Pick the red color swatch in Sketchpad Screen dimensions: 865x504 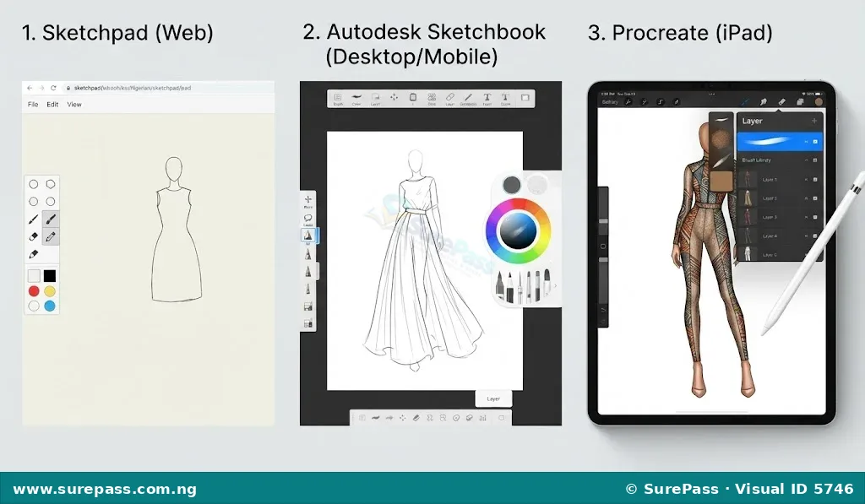[34, 291]
